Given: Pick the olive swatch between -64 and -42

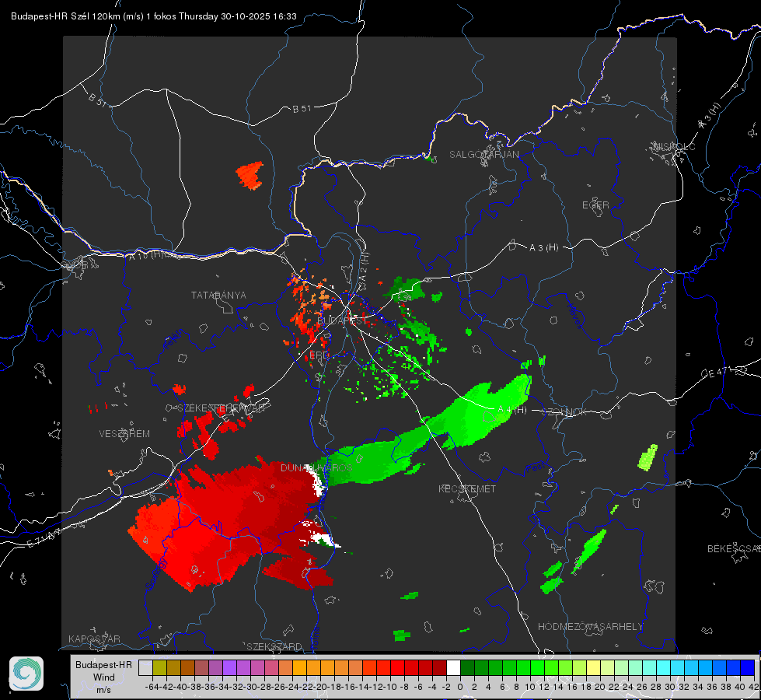Looking at the screenshot, I should (159, 667).
